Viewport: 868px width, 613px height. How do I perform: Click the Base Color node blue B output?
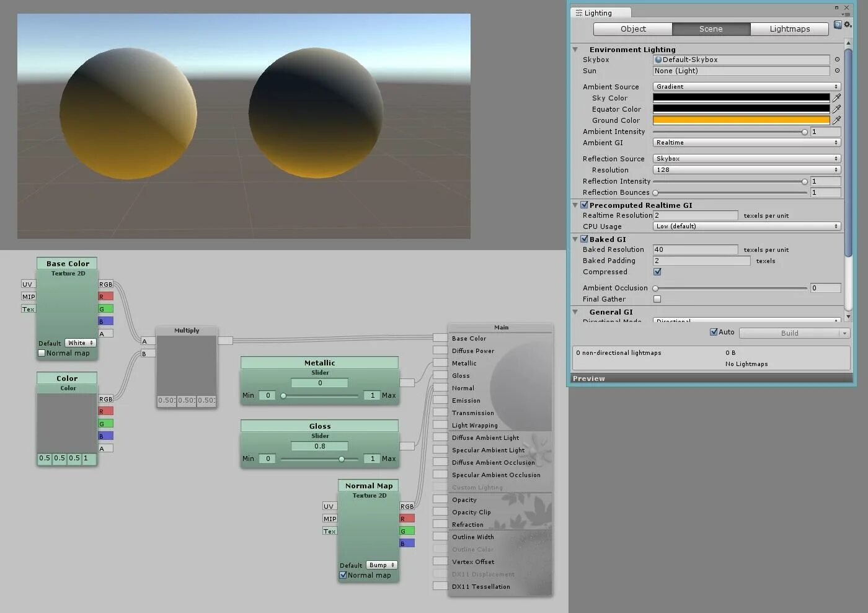pyautogui.click(x=105, y=321)
